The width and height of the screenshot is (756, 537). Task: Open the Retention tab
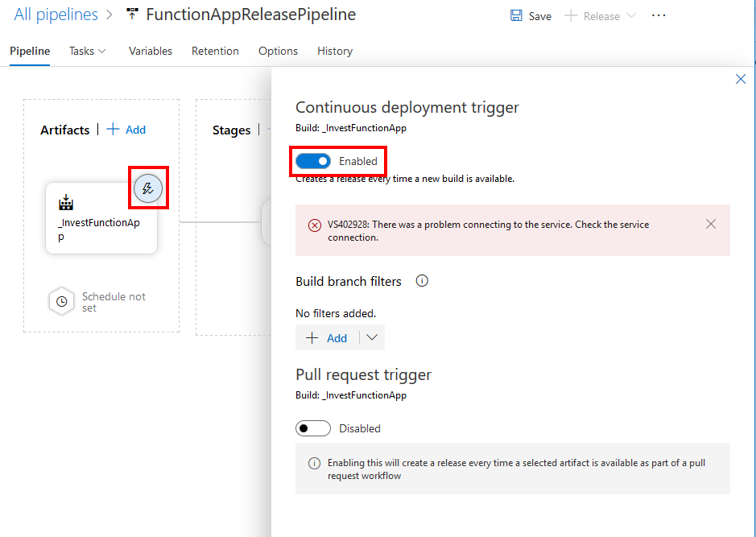point(215,51)
